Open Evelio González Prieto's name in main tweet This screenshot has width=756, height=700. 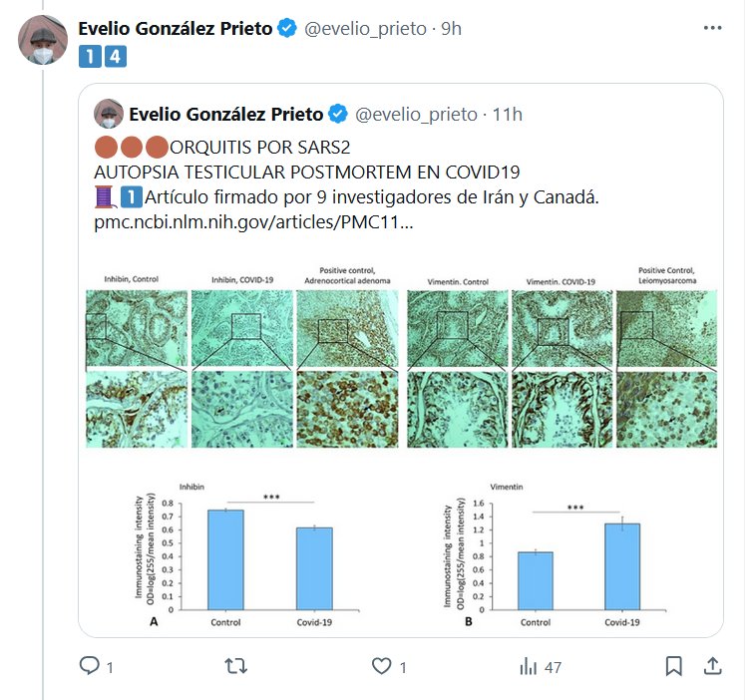pos(176,29)
